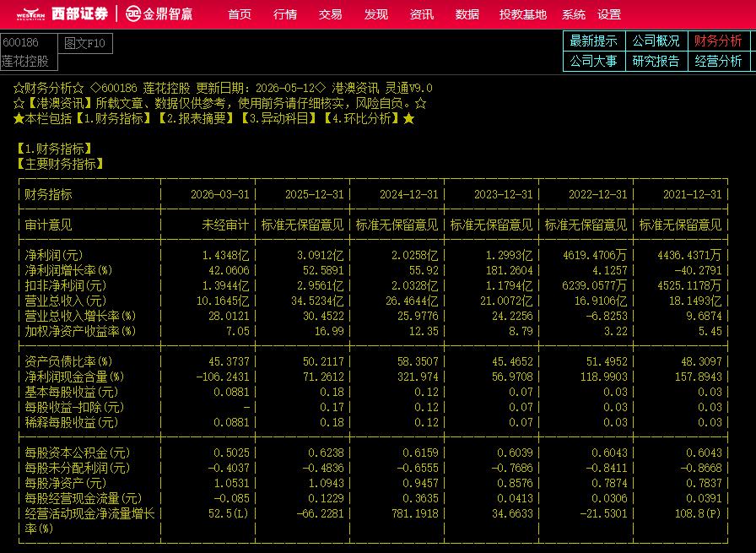Image resolution: width=756 pixels, height=553 pixels.
Task: Click the 每股净资产(元) row label
Action: pos(65,483)
